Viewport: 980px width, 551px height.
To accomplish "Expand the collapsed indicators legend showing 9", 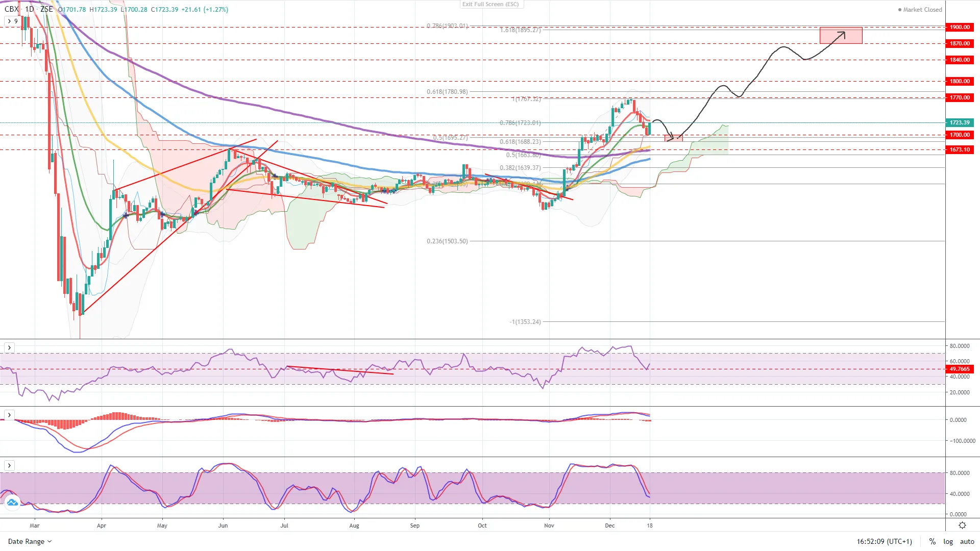I will (12, 21).
